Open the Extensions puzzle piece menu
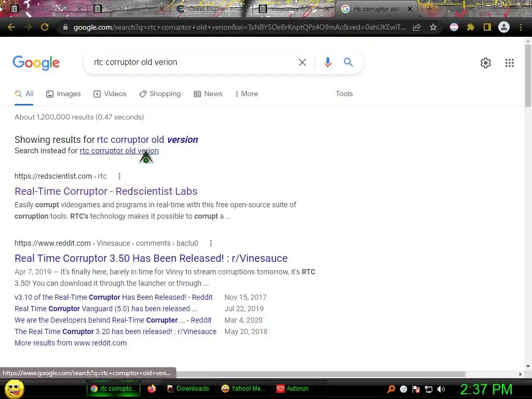Viewport: 532px width, 399px height. coord(471,27)
